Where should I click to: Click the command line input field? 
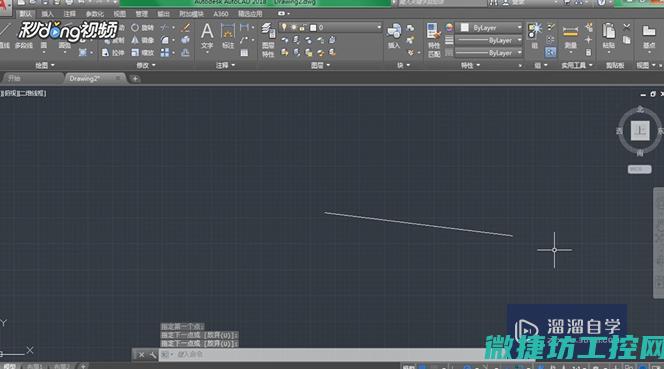coord(322,355)
